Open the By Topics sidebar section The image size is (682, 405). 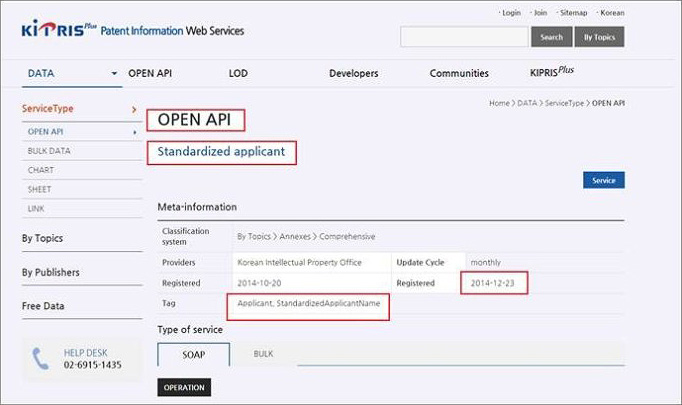coord(42,238)
